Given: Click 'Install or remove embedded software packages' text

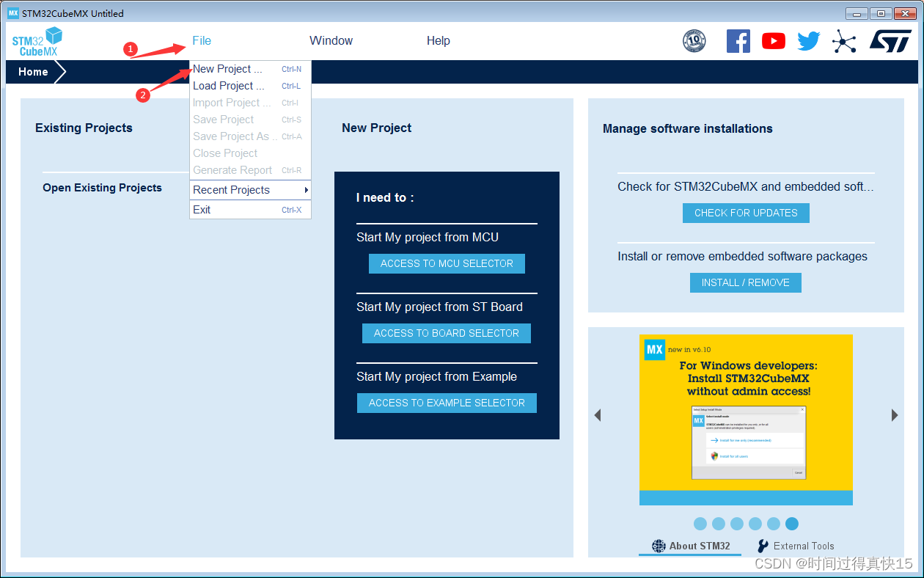Looking at the screenshot, I should coord(743,257).
